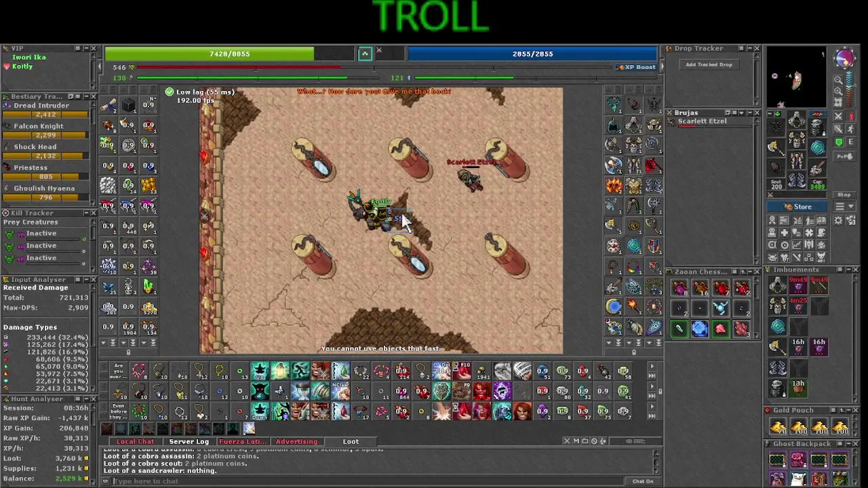Viewport: 868px width, 488px height.
Task: Toggle expert mode E button
Action: pos(851,142)
